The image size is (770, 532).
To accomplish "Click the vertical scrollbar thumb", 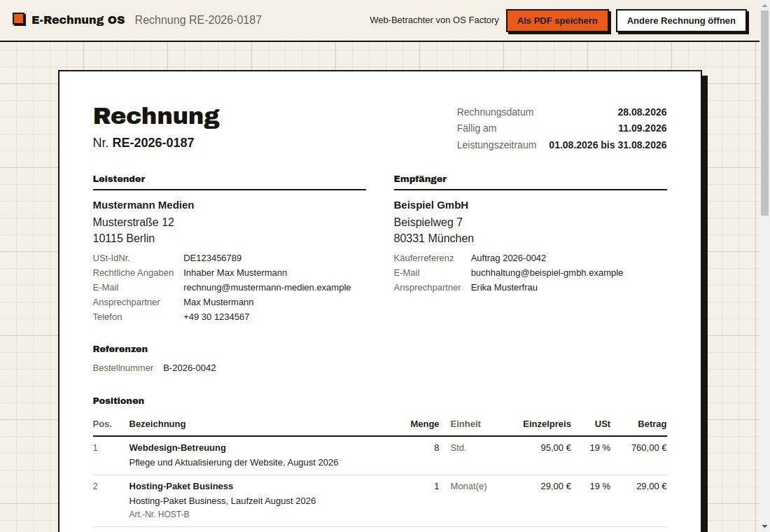I will 764,112.
